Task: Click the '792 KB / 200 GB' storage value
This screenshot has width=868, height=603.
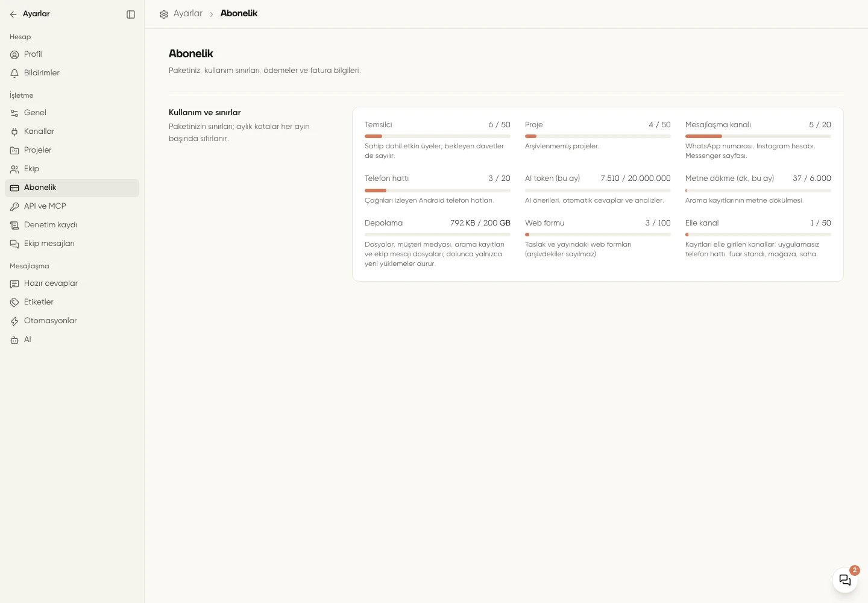Action: (x=480, y=223)
